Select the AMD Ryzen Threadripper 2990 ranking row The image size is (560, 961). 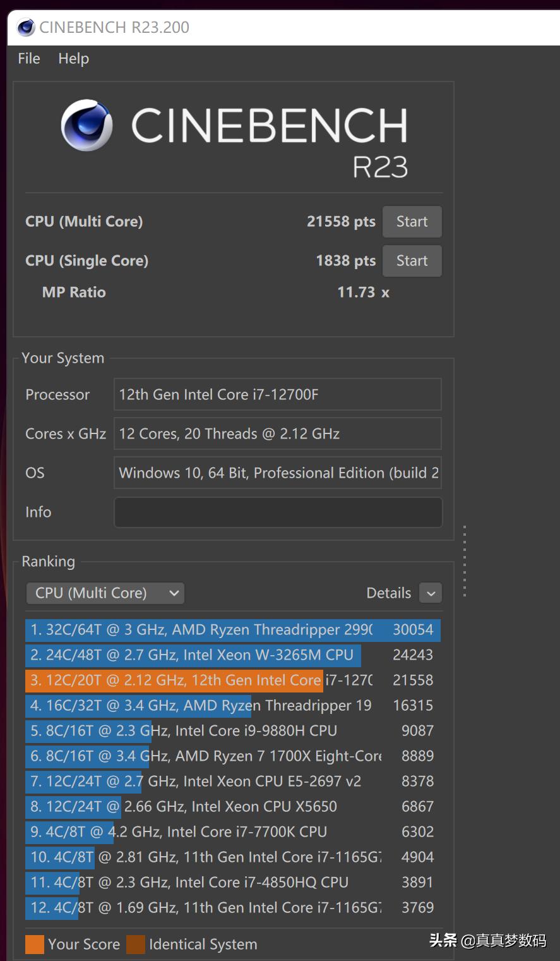[232, 630]
